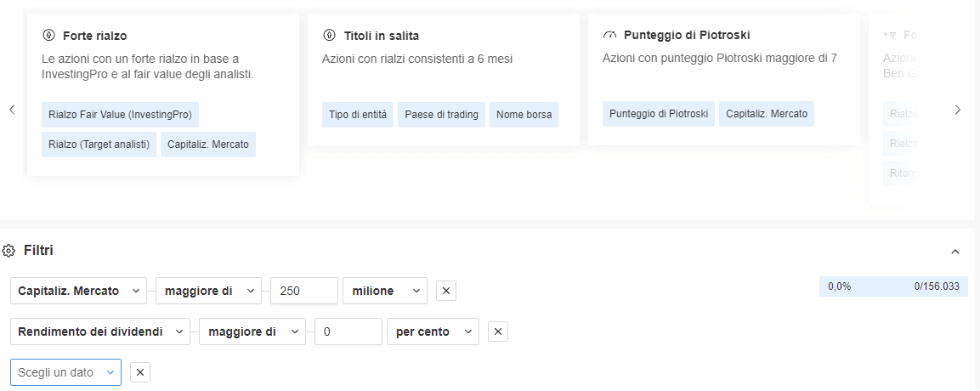Click the left carousel arrow
This screenshot has height=391, width=980.
click(x=12, y=110)
